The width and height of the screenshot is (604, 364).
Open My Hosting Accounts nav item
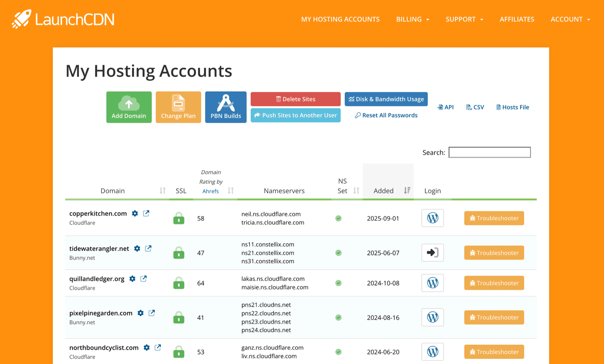341,19
